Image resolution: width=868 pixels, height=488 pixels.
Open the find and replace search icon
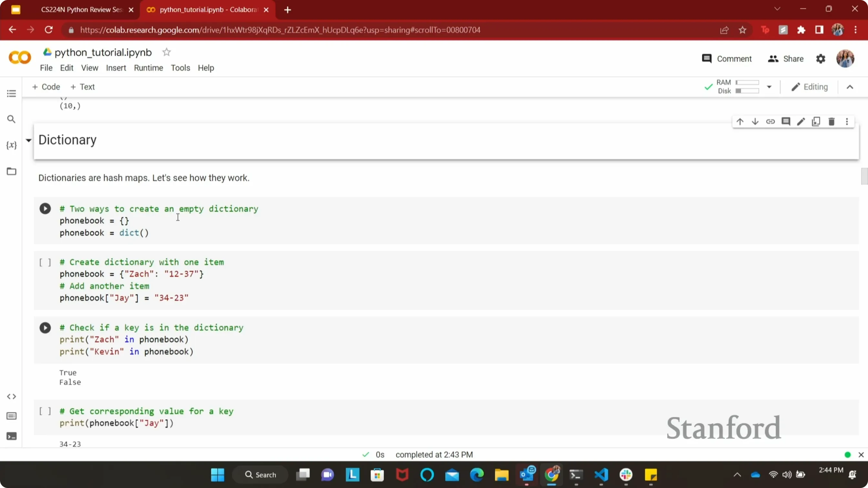tap(11, 119)
